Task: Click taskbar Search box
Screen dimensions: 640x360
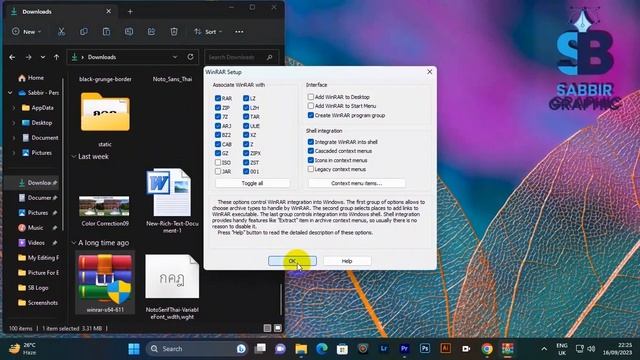Action: (197, 349)
